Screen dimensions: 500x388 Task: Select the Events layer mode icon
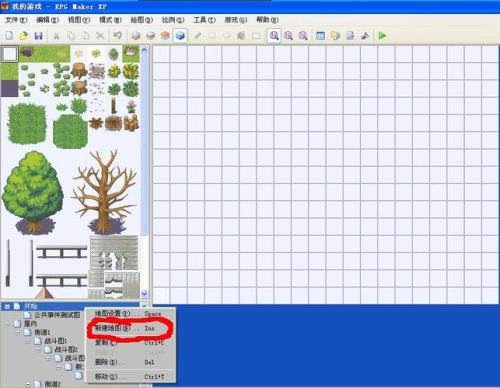[x=180, y=35]
